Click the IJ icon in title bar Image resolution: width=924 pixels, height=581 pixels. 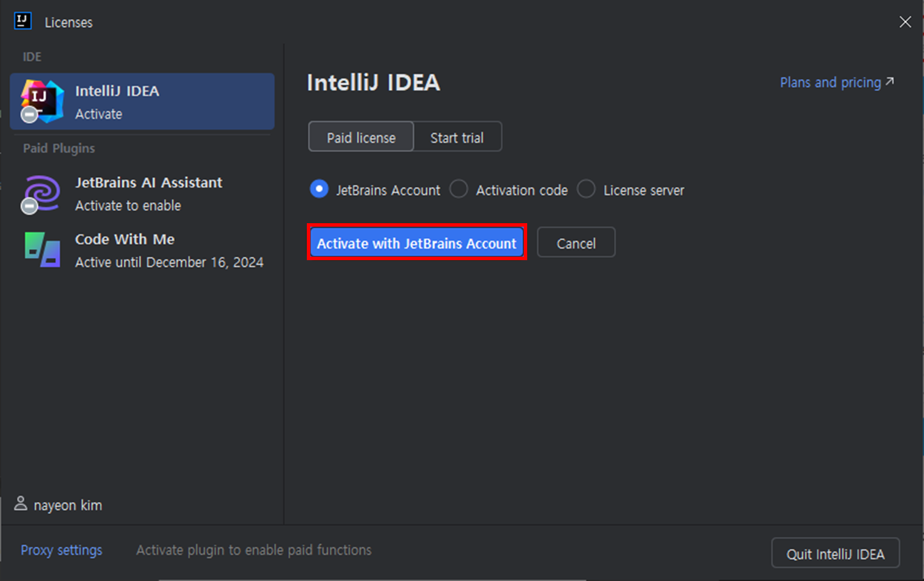23,22
